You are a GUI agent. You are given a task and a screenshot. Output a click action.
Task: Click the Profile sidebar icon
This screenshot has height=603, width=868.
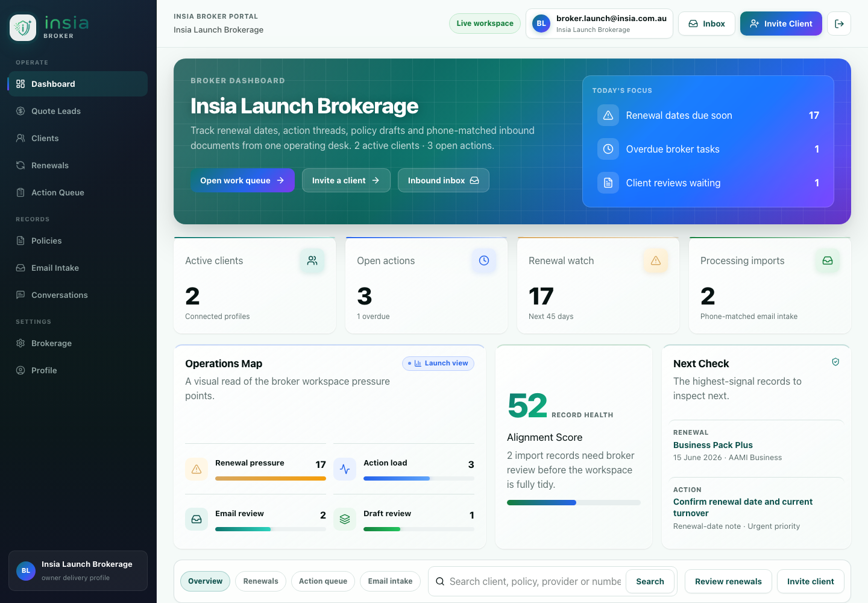[20, 370]
